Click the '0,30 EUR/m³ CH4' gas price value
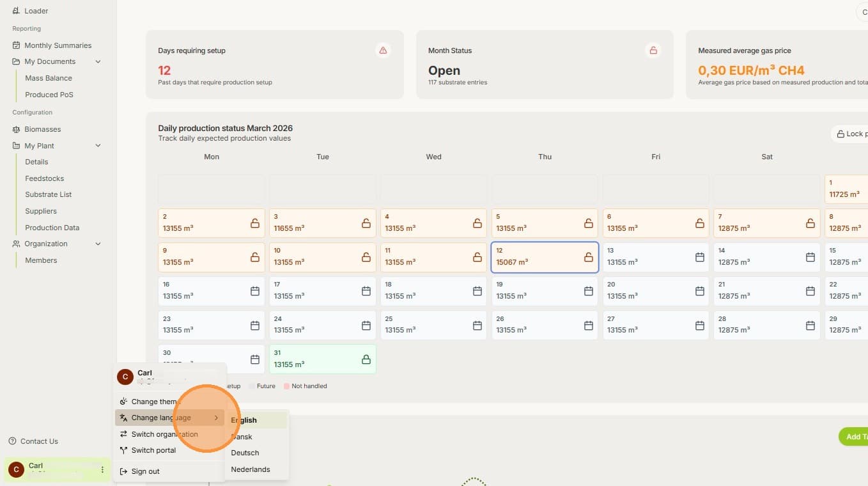This screenshot has width=868, height=486. [x=751, y=70]
